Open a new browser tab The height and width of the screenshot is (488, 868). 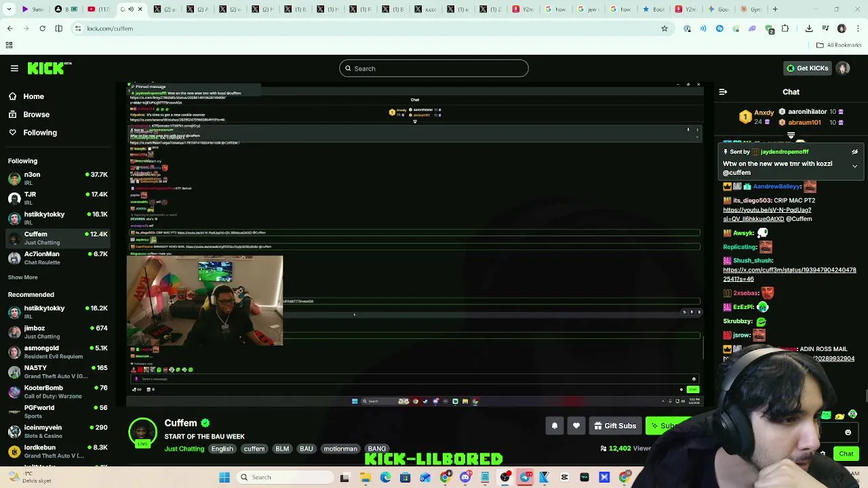click(x=775, y=9)
